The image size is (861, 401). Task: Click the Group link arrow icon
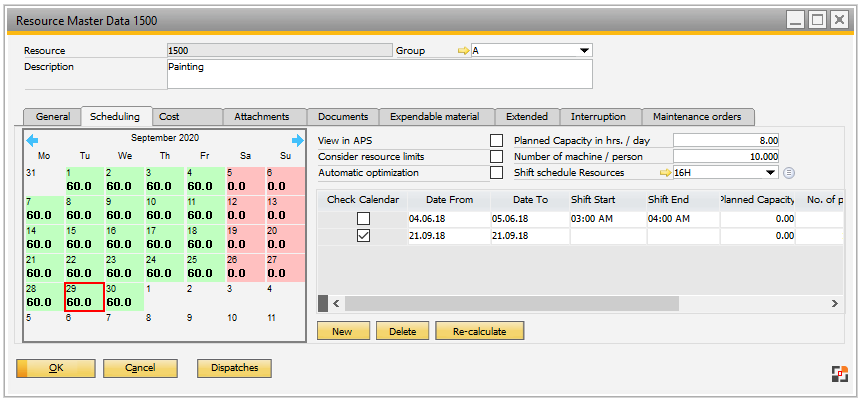tap(463, 51)
